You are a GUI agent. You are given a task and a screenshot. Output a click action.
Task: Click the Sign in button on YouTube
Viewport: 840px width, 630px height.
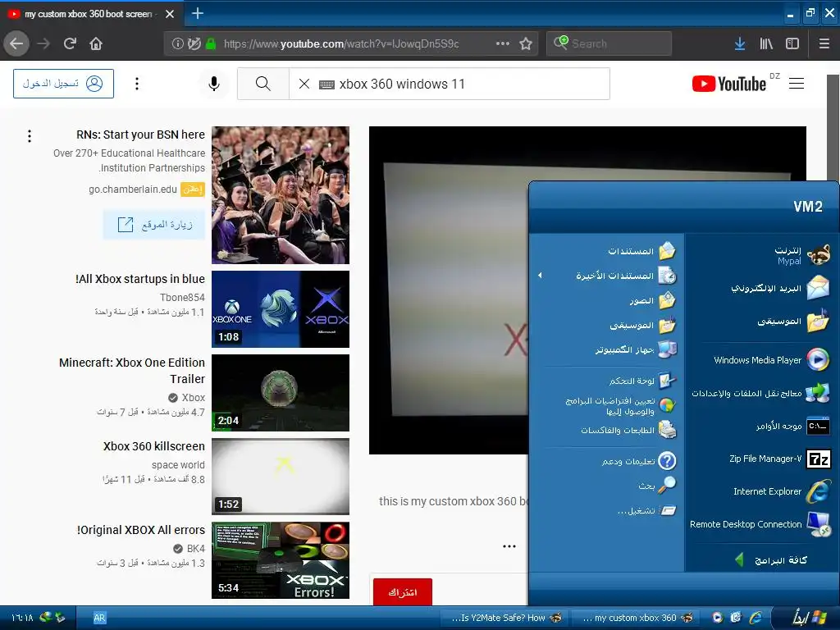coord(63,84)
